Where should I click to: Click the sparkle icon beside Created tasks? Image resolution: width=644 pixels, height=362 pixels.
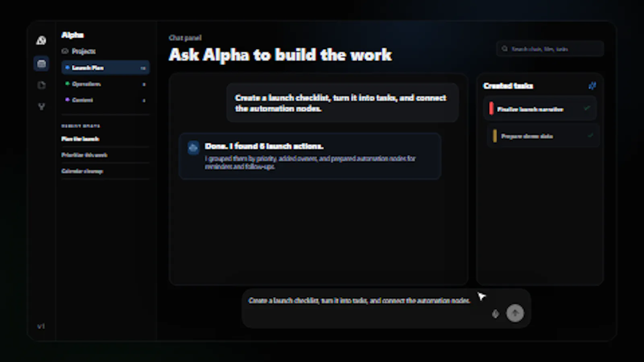(x=592, y=86)
